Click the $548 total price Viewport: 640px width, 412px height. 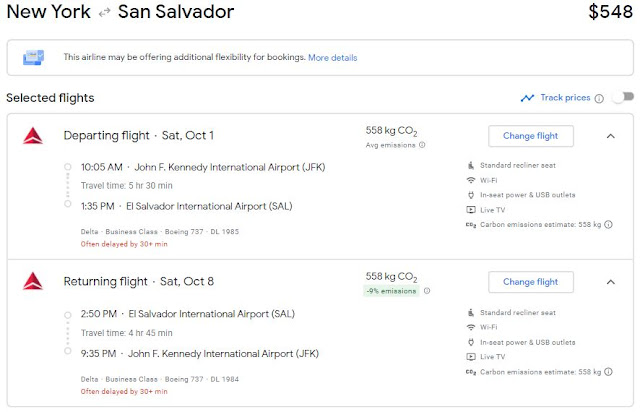(x=610, y=13)
